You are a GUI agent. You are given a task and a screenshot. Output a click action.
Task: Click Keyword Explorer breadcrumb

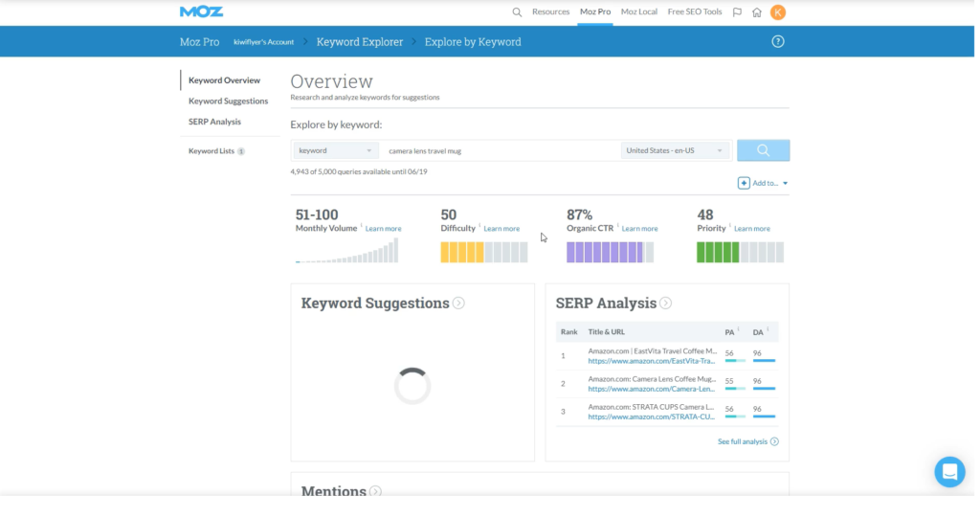[x=360, y=42]
